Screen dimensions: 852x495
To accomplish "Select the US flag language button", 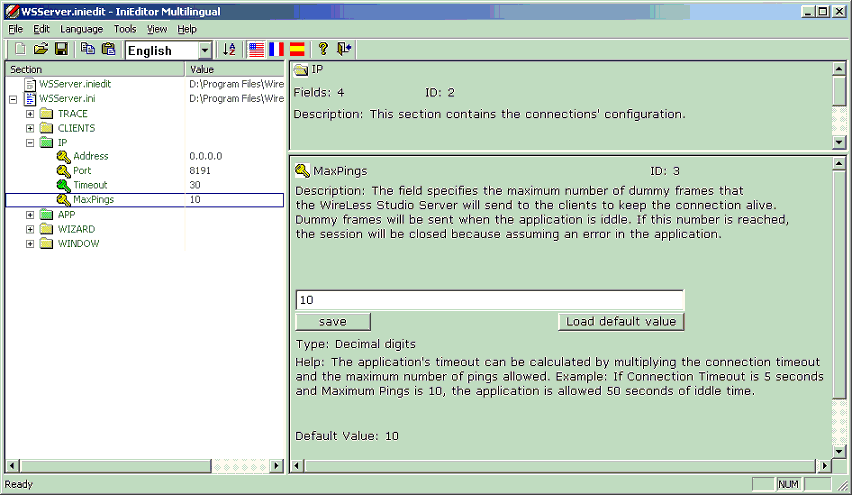I will click(x=257, y=49).
